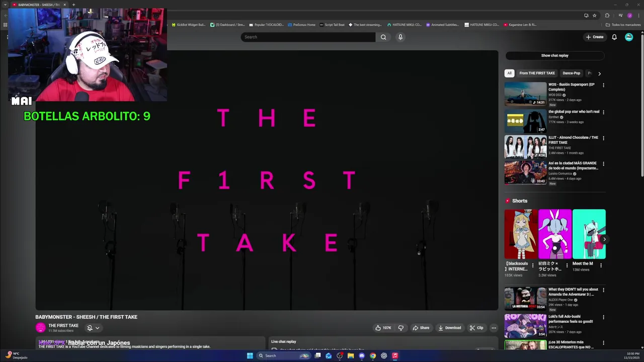Open the music app taskbar icon

[395, 355]
